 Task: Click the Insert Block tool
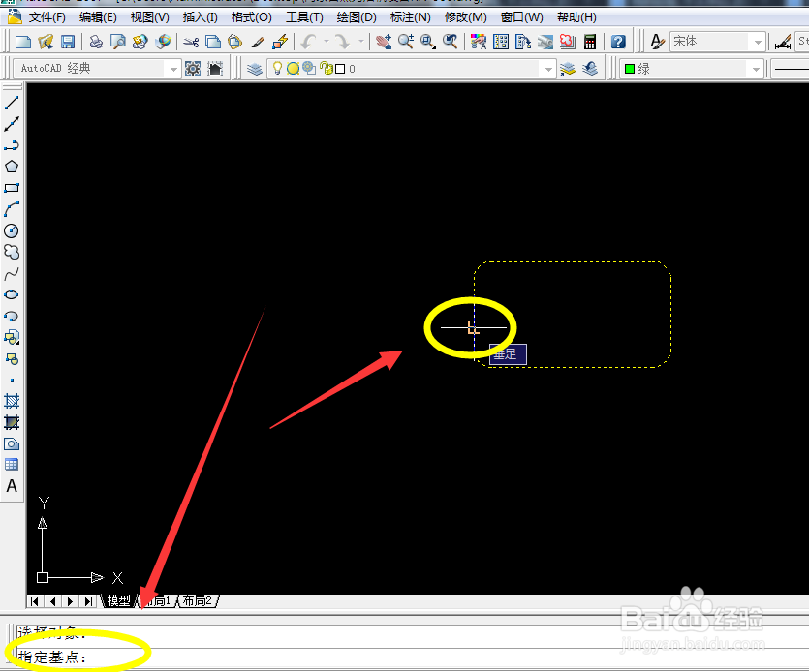pyautogui.click(x=12, y=337)
